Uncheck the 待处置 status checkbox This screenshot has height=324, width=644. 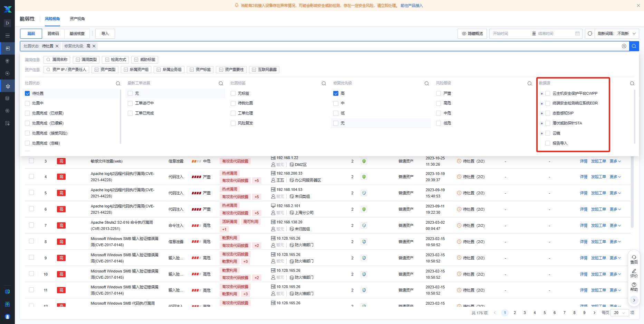tap(27, 93)
